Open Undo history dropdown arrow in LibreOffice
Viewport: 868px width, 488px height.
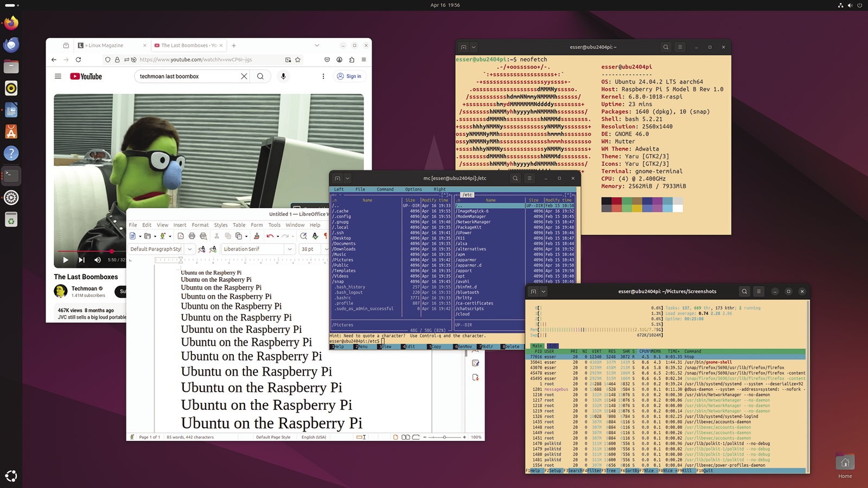[x=278, y=236]
